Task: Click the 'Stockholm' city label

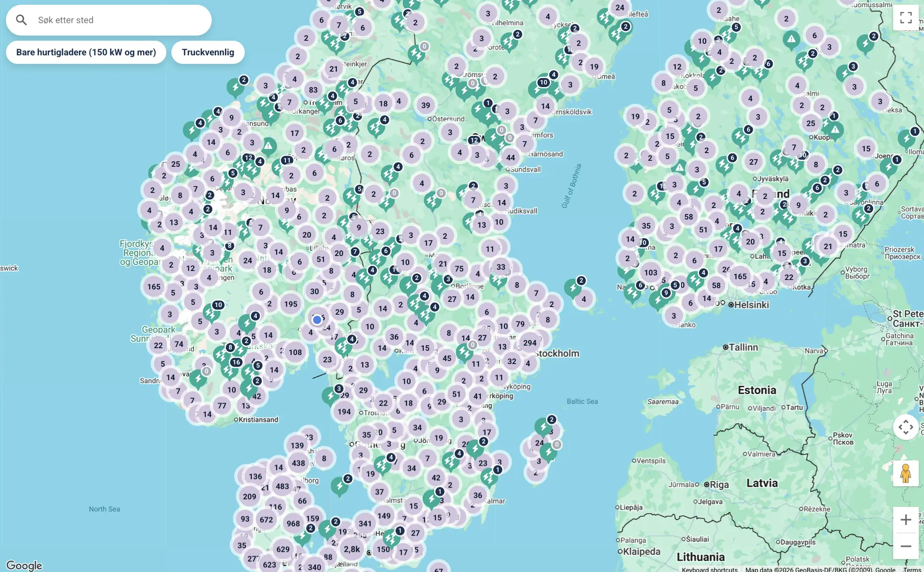Action: click(556, 353)
